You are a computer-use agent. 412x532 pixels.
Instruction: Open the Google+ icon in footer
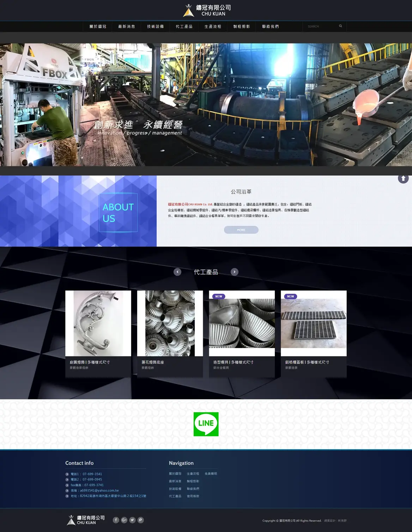124,520
